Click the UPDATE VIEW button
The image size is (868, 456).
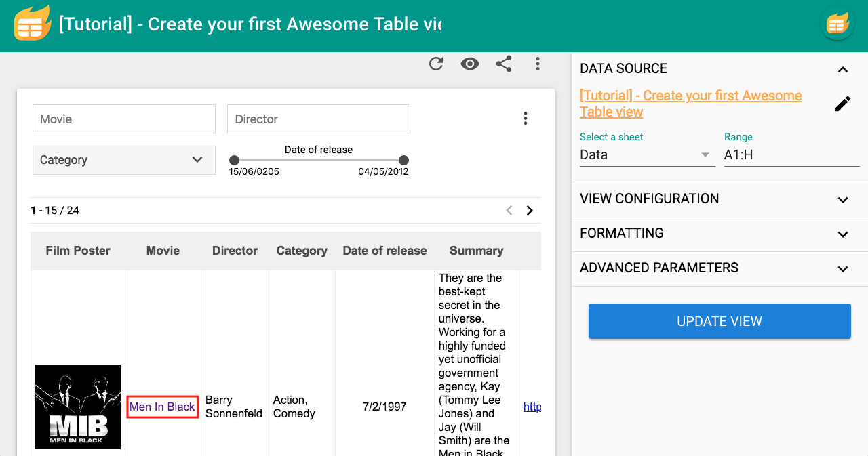pyautogui.click(x=719, y=321)
